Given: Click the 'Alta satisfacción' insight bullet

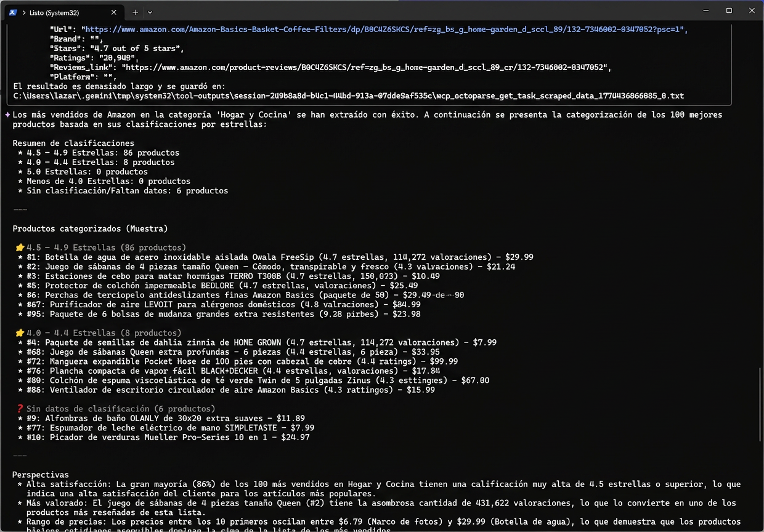Looking at the screenshot, I should [x=379, y=490].
